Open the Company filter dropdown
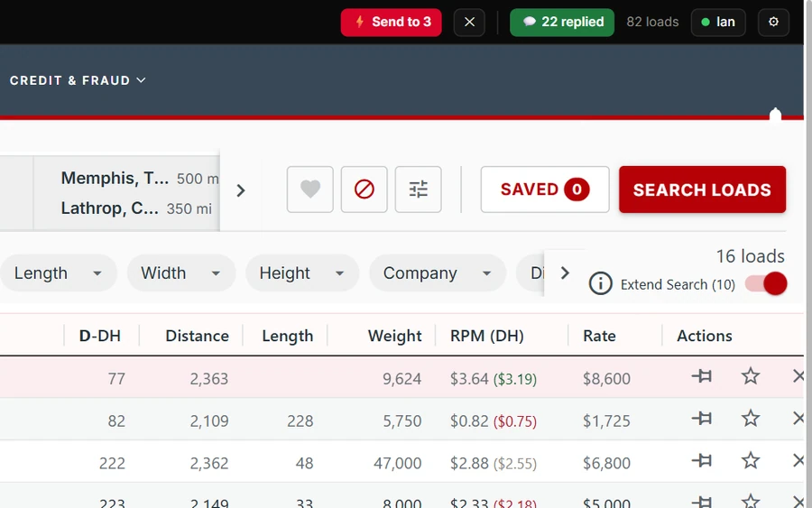This screenshot has height=508, width=812. 438,272
